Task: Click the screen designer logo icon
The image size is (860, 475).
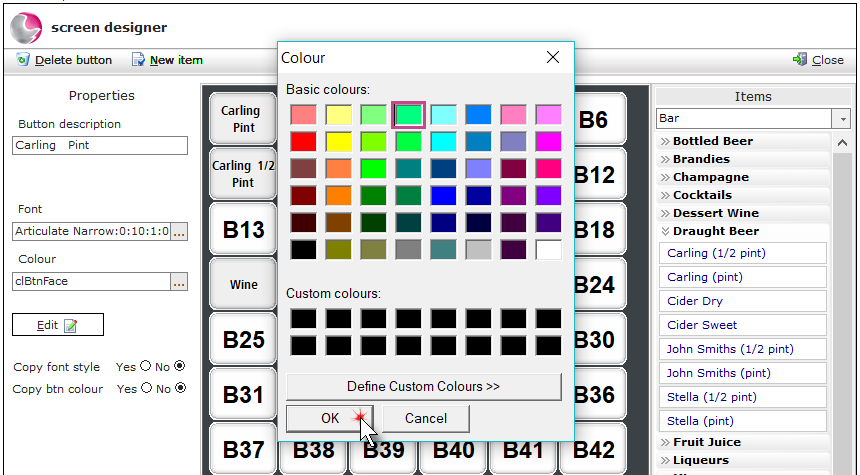Action: pyautogui.click(x=26, y=27)
